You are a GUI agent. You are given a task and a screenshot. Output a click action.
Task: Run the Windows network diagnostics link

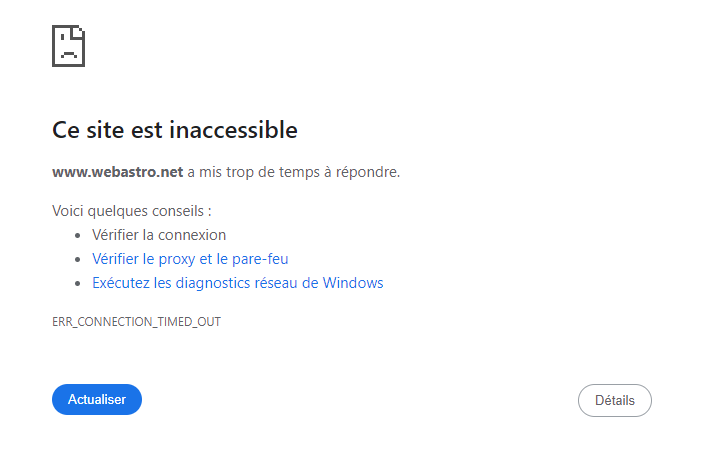click(237, 283)
